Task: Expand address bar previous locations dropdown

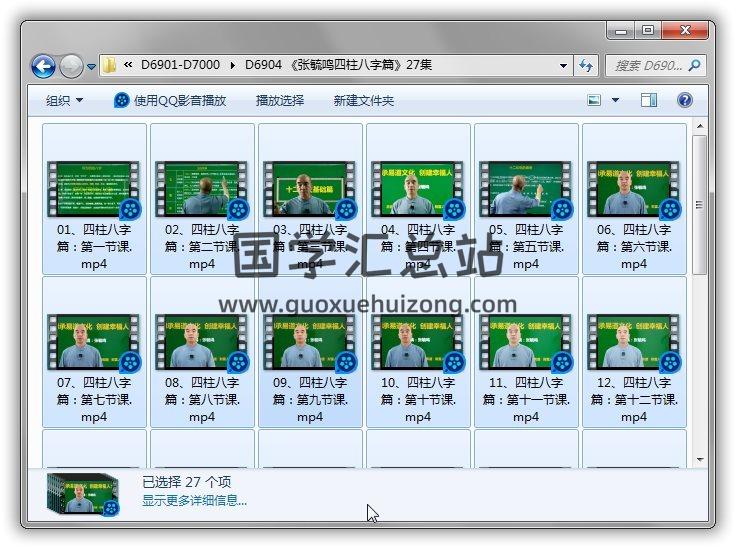Action: [x=563, y=66]
